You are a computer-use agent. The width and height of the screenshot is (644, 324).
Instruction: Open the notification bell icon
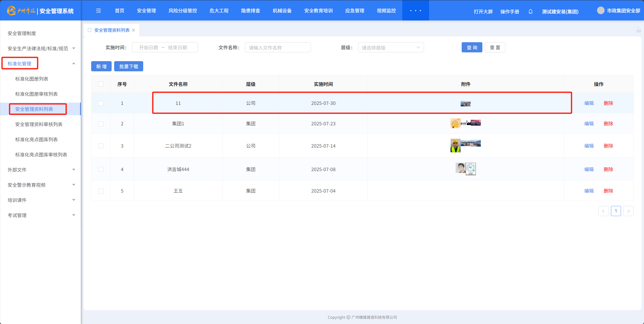click(x=530, y=12)
